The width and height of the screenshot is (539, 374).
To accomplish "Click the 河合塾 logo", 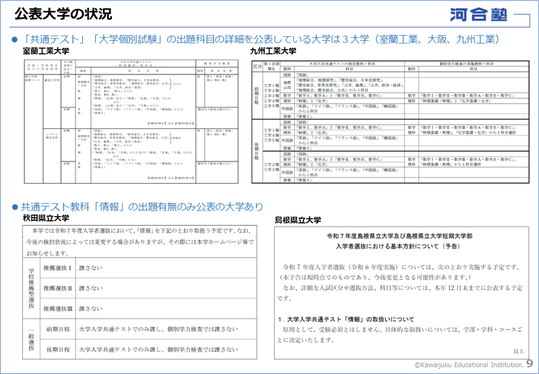I will pyautogui.click(x=478, y=15).
